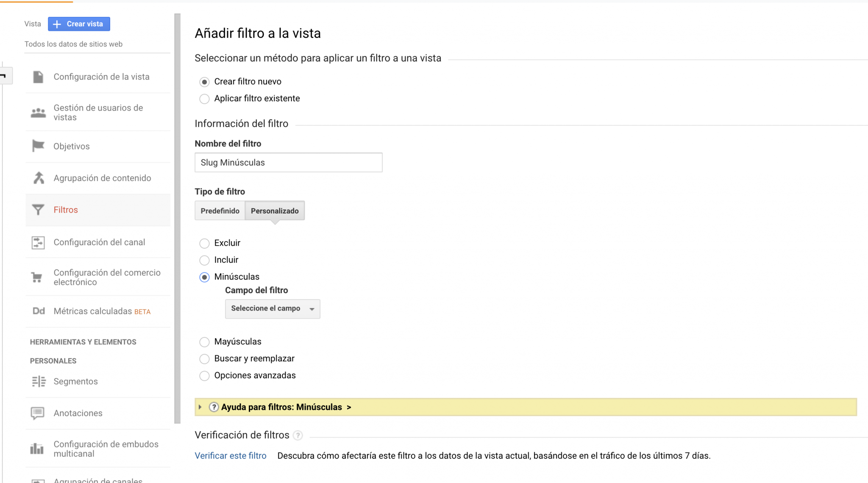868x483 pixels.
Task: Select the Métricas calculadas Dd icon
Action: pos(38,311)
